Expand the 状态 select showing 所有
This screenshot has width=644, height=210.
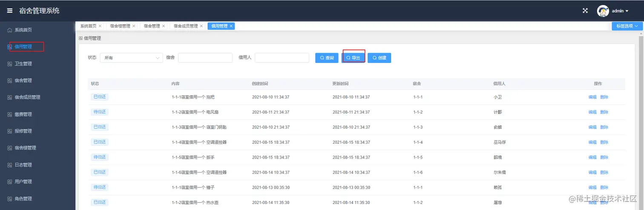coord(131,58)
